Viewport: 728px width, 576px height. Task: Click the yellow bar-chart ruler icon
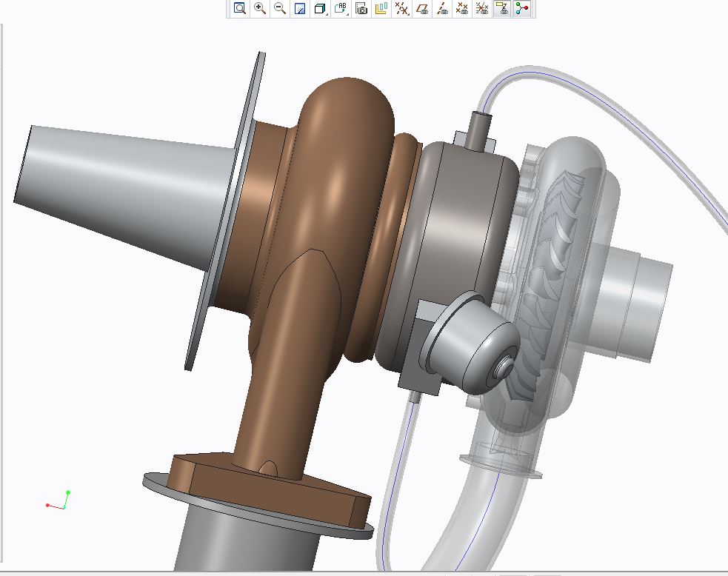coord(381,8)
